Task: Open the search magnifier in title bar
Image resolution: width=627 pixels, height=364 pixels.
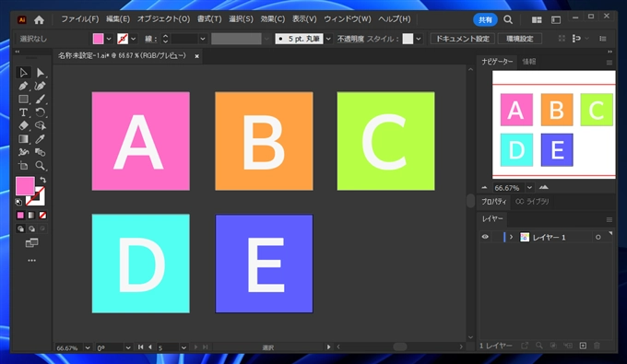Action: click(x=508, y=19)
